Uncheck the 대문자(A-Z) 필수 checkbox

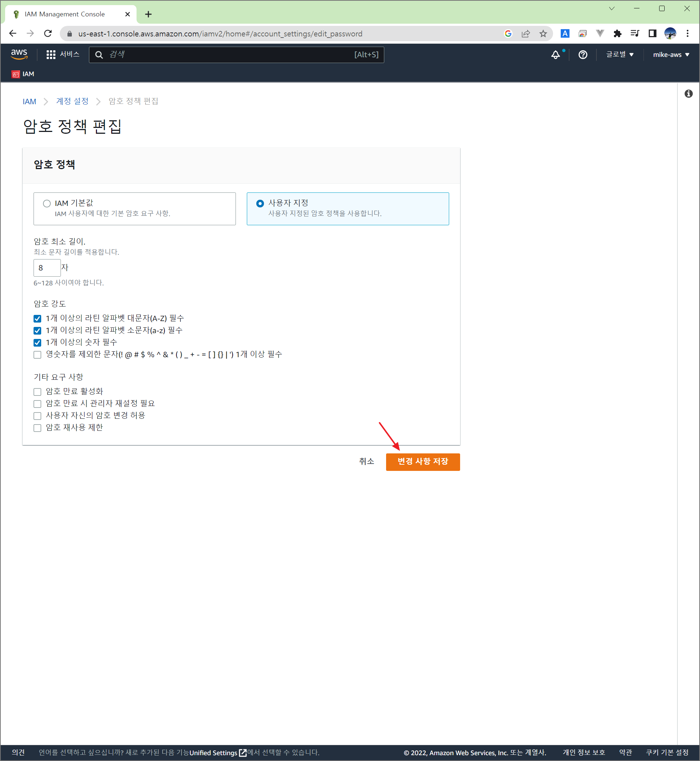tap(37, 319)
